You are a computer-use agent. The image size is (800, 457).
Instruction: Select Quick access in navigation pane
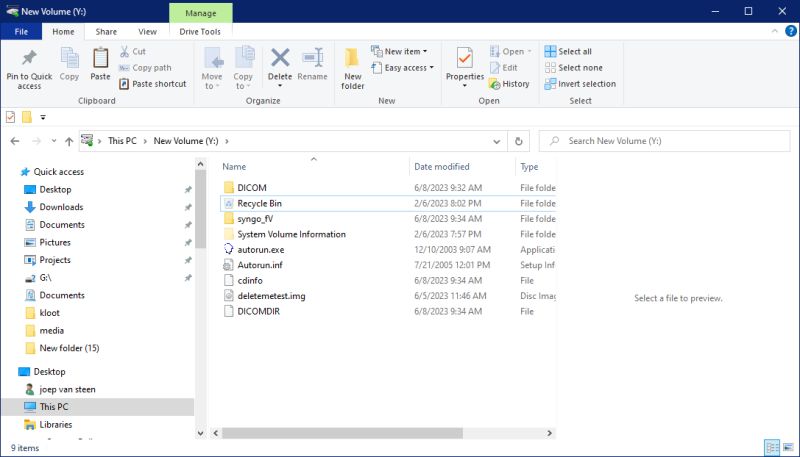click(x=59, y=172)
